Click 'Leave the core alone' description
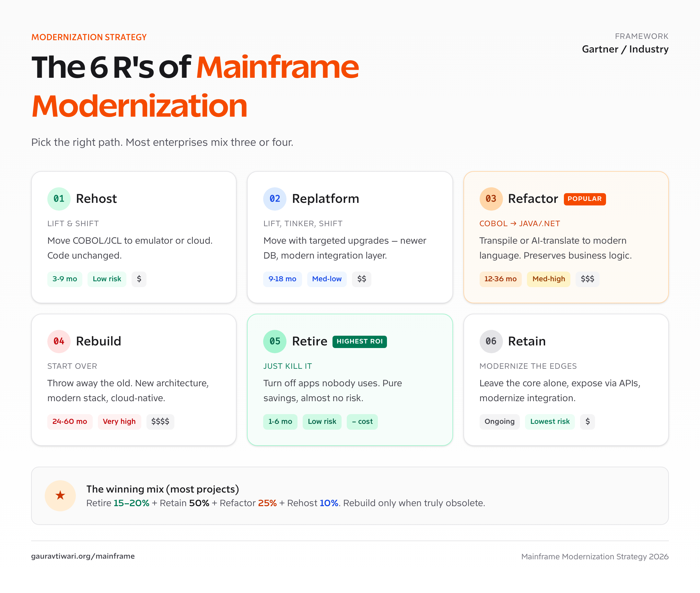The width and height of the screenshot is (700, 593). 560,390
